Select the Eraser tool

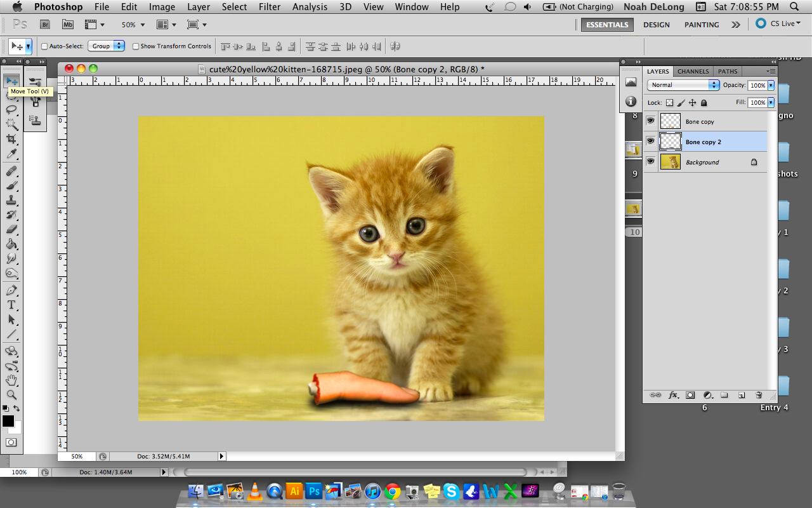pos(11,229)
